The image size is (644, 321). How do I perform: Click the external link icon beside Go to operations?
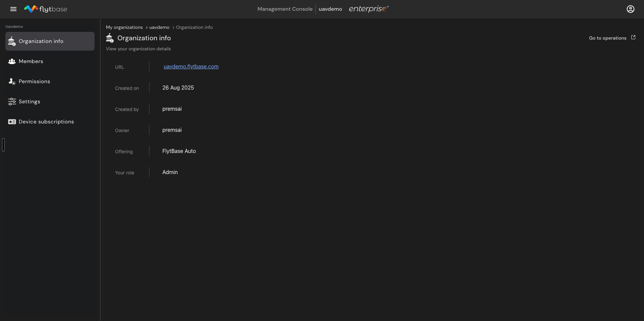pos(633,37)
